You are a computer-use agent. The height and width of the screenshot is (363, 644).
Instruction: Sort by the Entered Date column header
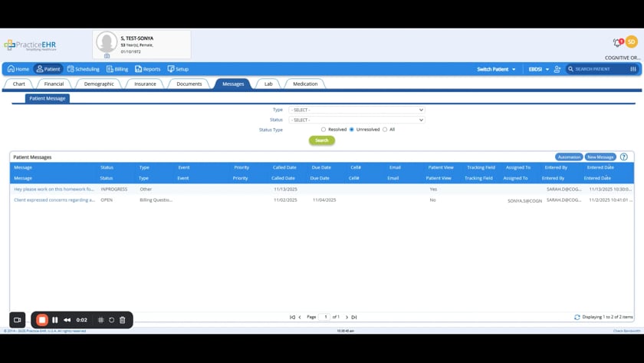tap(600, 167)
